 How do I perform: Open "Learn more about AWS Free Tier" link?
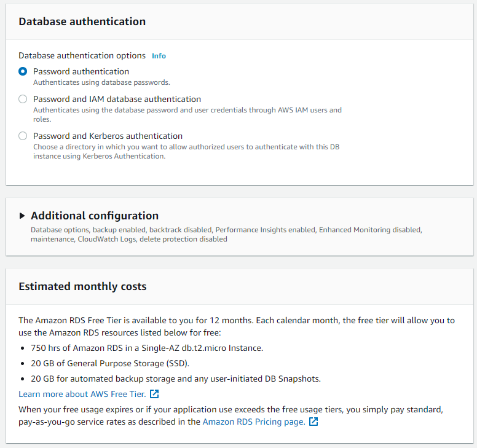click(82, 394)
